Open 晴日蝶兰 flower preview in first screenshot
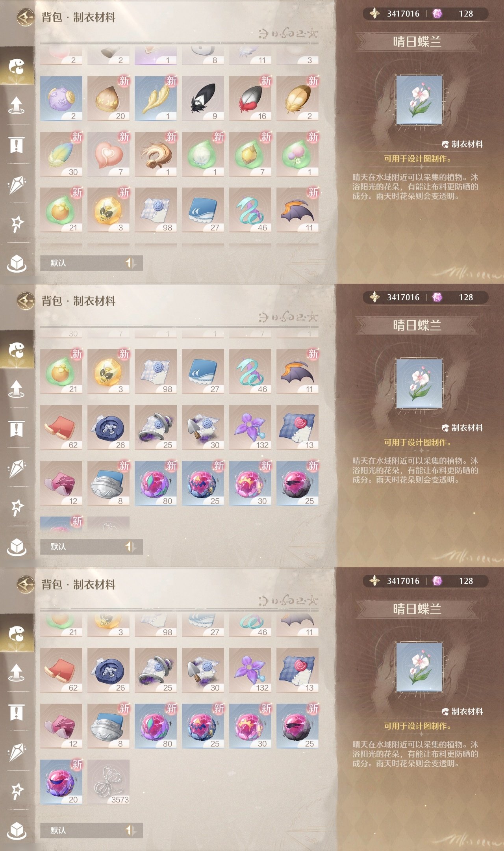 [x=419, y=100]
